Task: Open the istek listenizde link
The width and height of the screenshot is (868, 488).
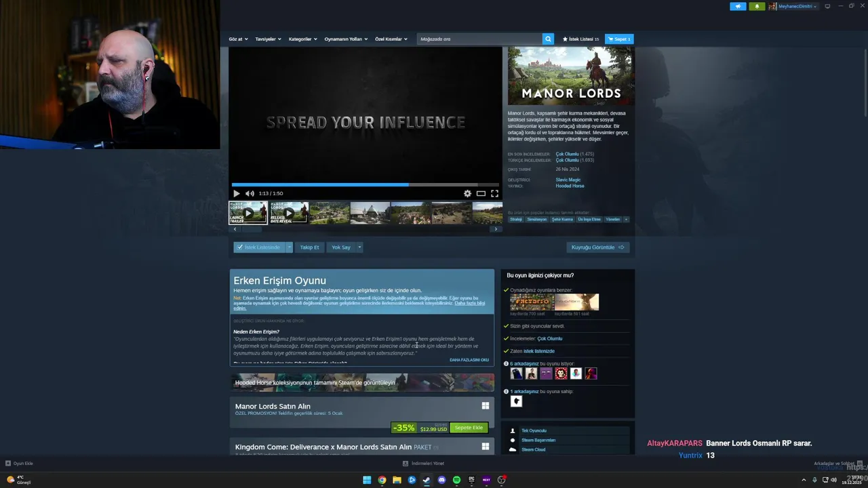Action: (x=539, y=351)
